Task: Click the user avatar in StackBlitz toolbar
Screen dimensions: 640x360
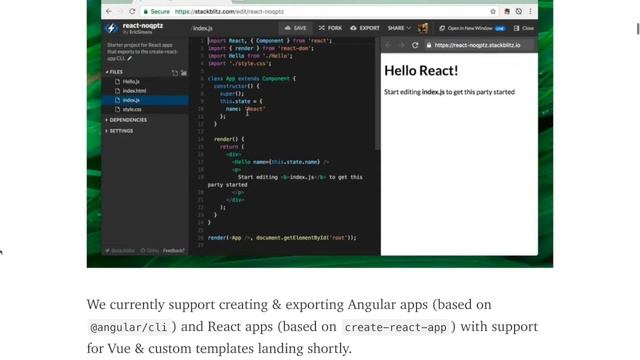Action: pos(423,28)
